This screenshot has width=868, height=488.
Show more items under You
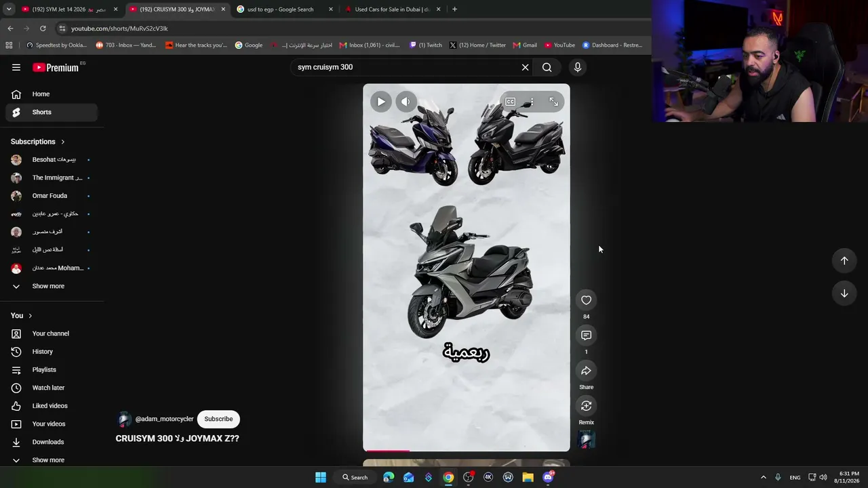click(x=52, y=460)
